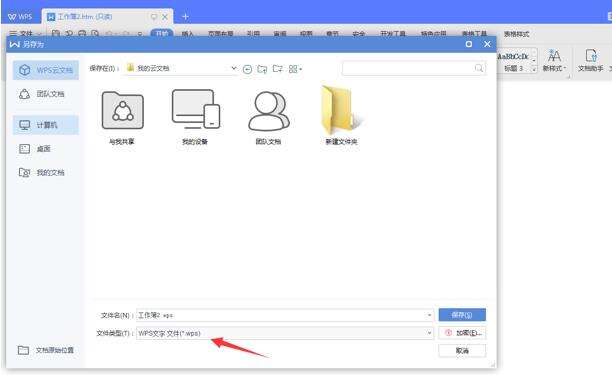The image size is (612, 375).
Task: Open the 团队文档 folder in file area
Action: [269, 117]
